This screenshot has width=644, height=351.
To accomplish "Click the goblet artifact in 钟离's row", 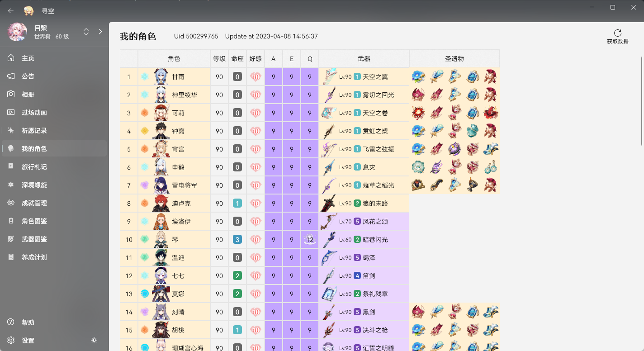I will (473, 131).
